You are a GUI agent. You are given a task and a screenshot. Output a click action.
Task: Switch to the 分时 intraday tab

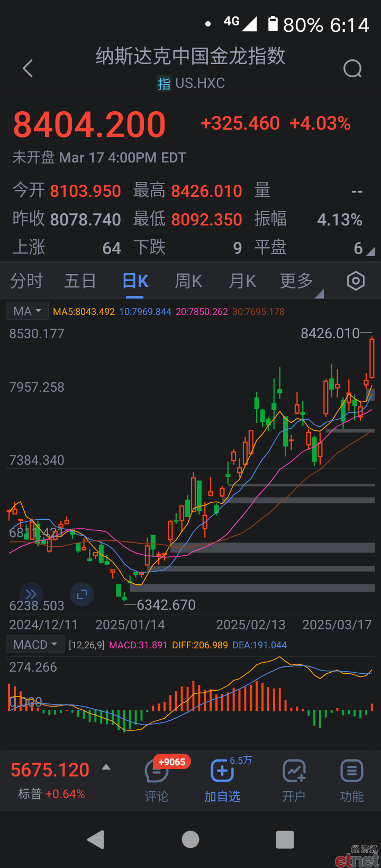(26, 281)
